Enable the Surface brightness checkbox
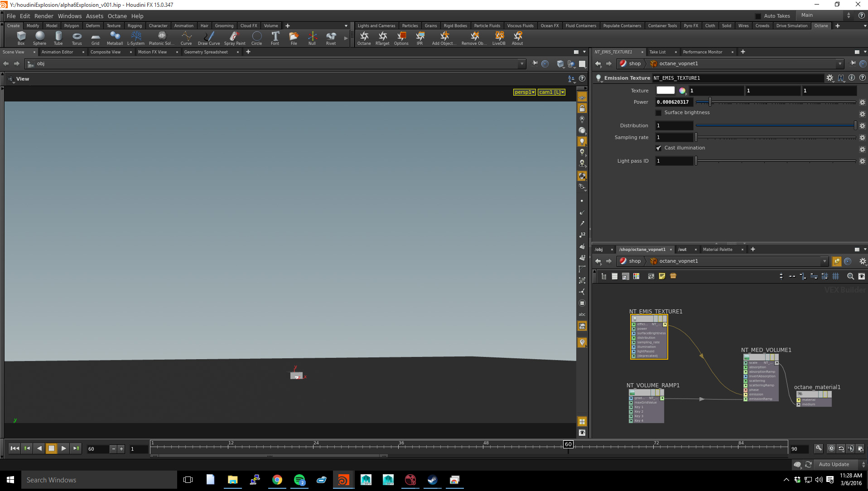This screenshot has width=868, height=491. (x=659, y=113)
